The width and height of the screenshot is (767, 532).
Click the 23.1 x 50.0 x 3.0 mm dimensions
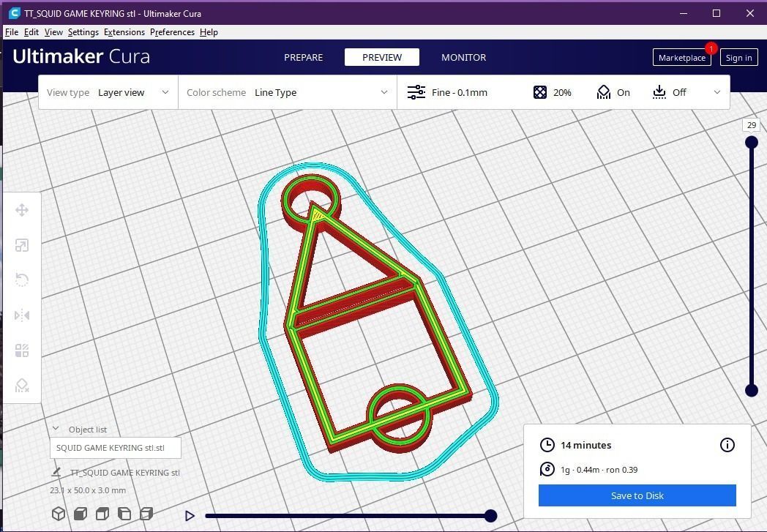pos(88,490)
